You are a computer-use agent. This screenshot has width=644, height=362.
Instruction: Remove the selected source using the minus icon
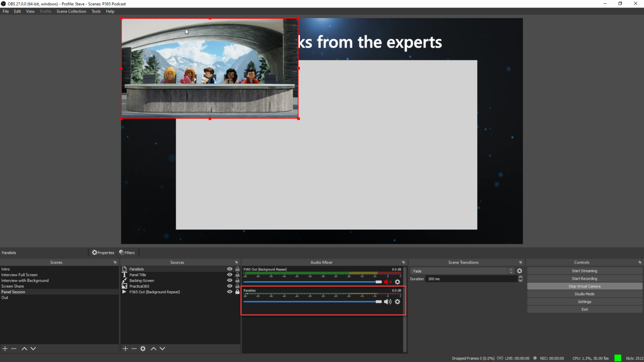[134, 348]
